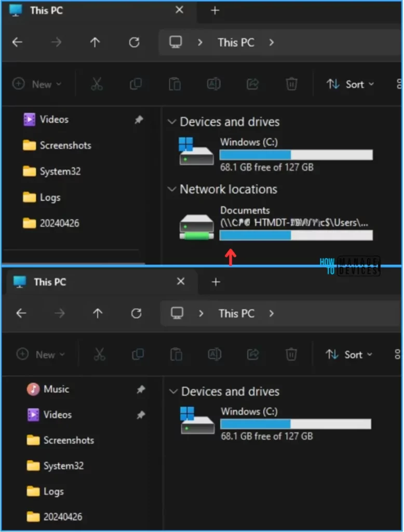Unpin Videos in upper window sidebar

click(139, 119)
